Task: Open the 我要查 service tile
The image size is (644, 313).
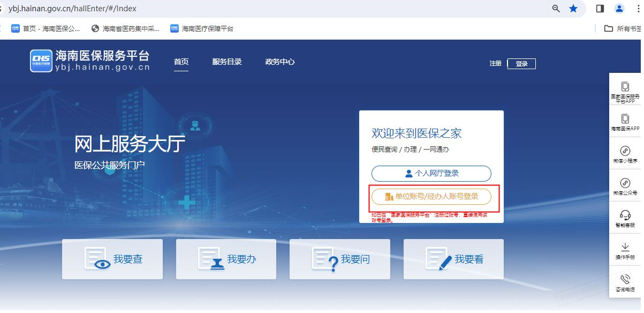Action: [112, 259]
